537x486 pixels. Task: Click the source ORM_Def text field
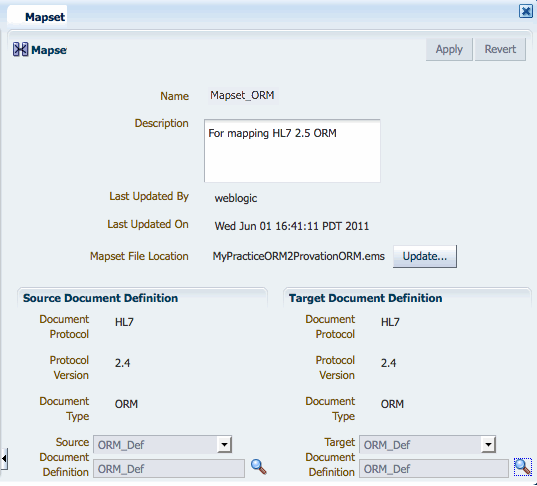(x=169, y=469)
